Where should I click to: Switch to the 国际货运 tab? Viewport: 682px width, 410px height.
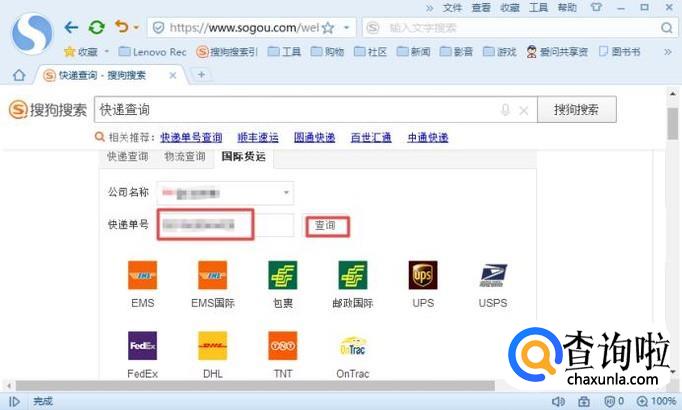244,157
